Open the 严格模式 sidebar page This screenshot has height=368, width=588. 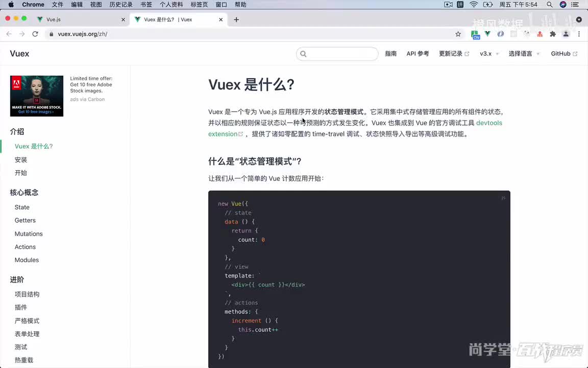click(27, 320)
